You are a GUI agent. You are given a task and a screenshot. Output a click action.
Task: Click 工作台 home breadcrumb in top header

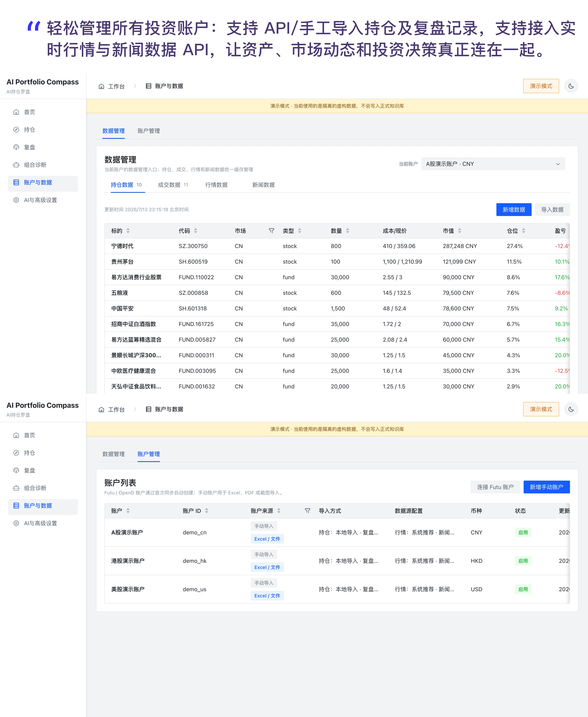pos(112,86)
